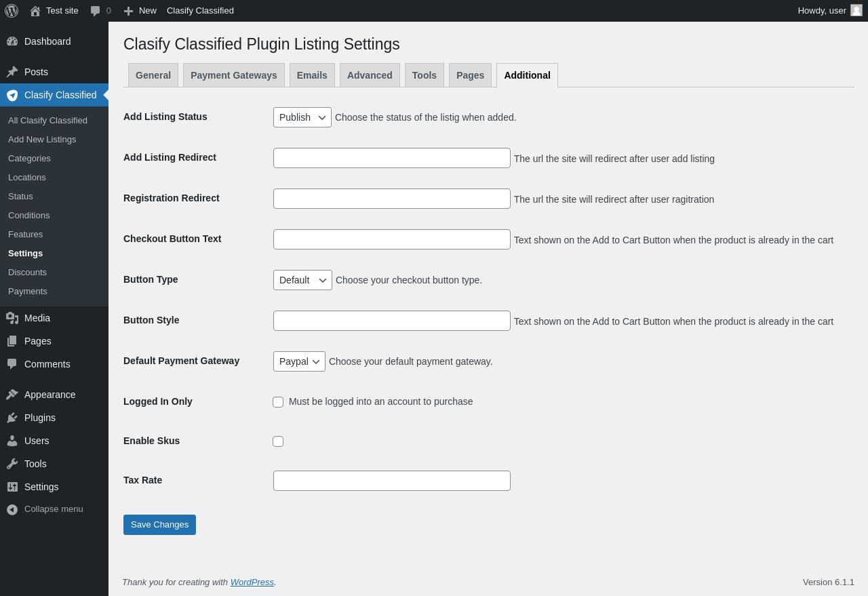The height and width of the screenshot is (596, 868).
Task: Open the Categories submenu item
Action: click(x=29, y=159)
